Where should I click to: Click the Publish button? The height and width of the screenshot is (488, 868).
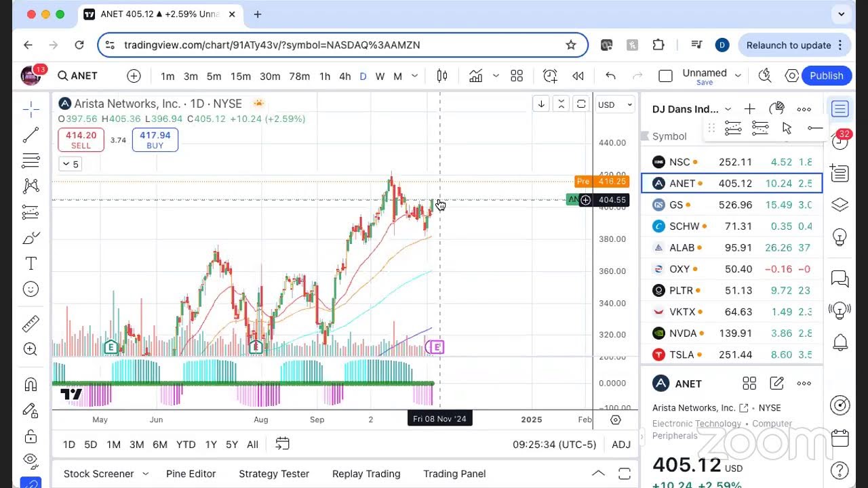[826, 76]
